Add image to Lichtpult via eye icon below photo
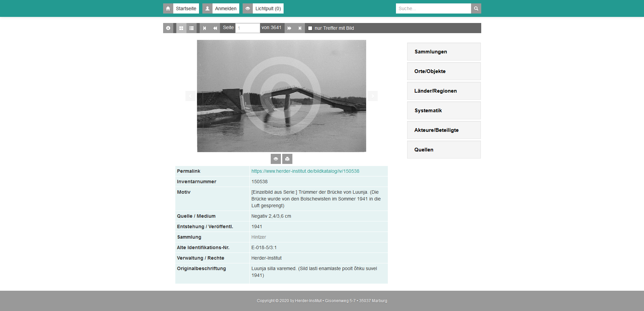 (x=276, y=159)
